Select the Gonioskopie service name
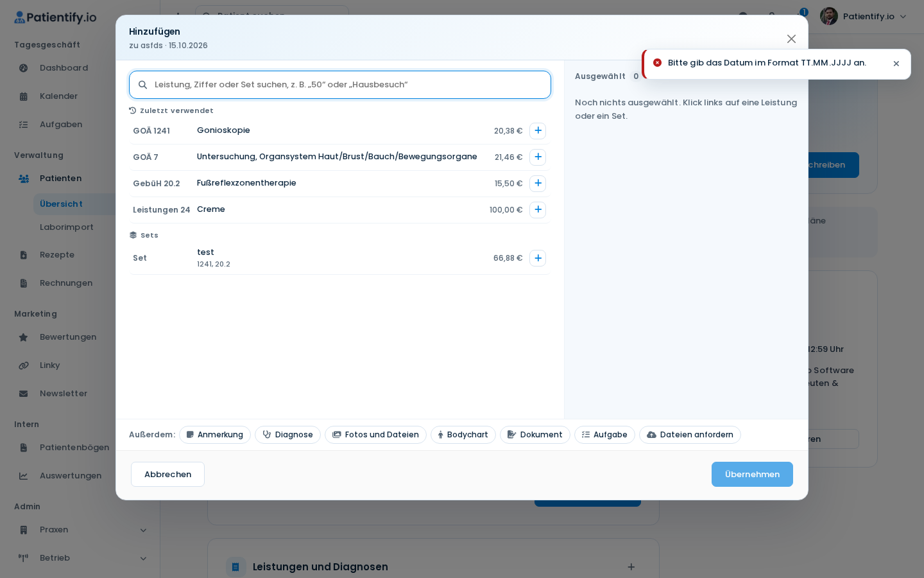This screenshot has width=924, height=578. [223, 130]
